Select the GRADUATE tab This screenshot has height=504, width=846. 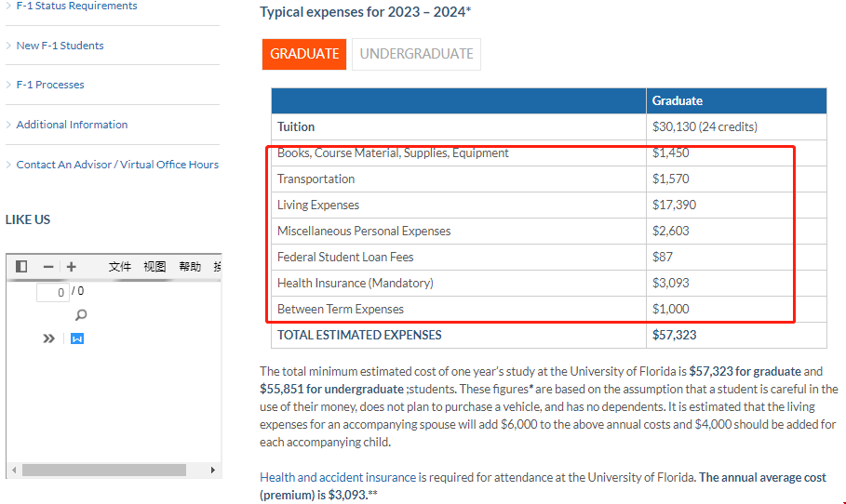(304, 54)
